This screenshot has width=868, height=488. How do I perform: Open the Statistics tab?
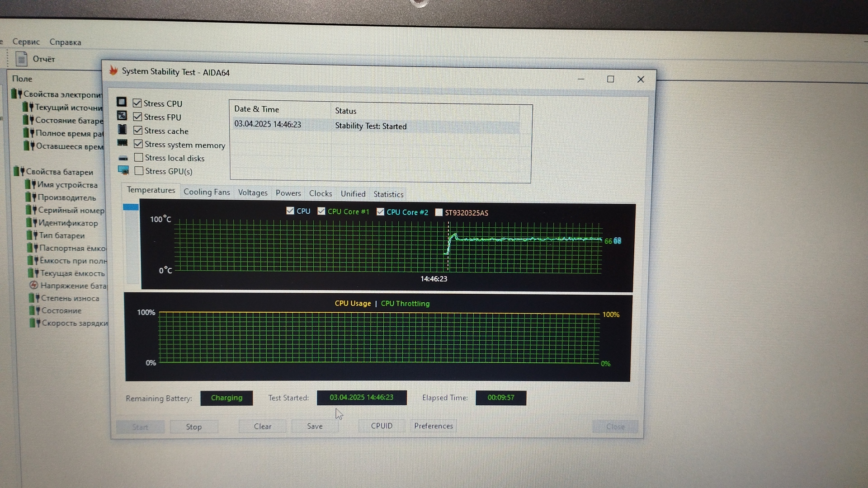point(388,194)
